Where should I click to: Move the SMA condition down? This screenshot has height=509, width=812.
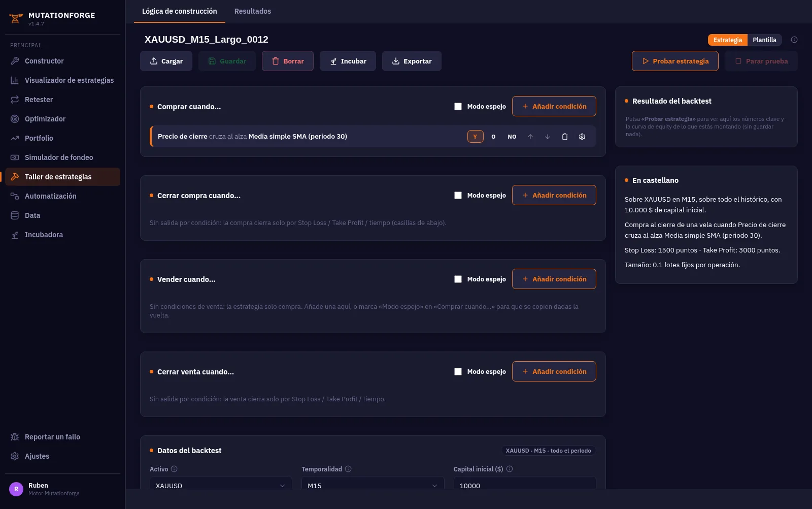coord(548,137)
